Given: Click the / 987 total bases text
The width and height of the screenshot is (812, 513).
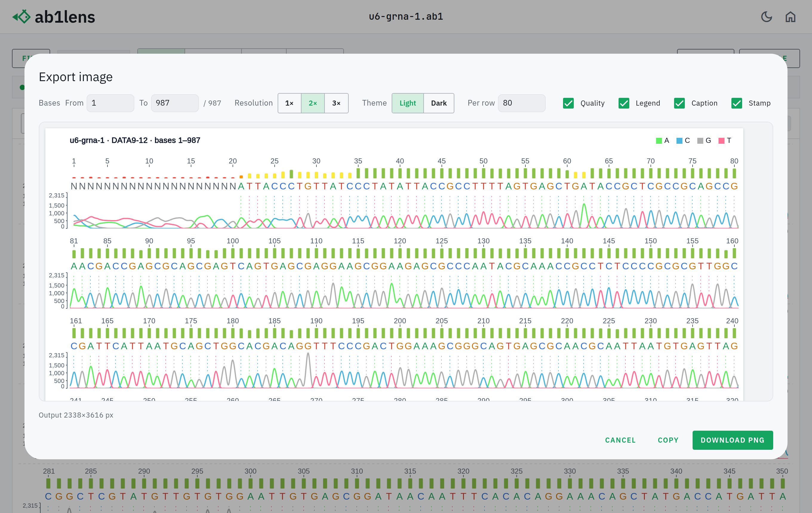Looking at the screenshot, I should (213, 103).
